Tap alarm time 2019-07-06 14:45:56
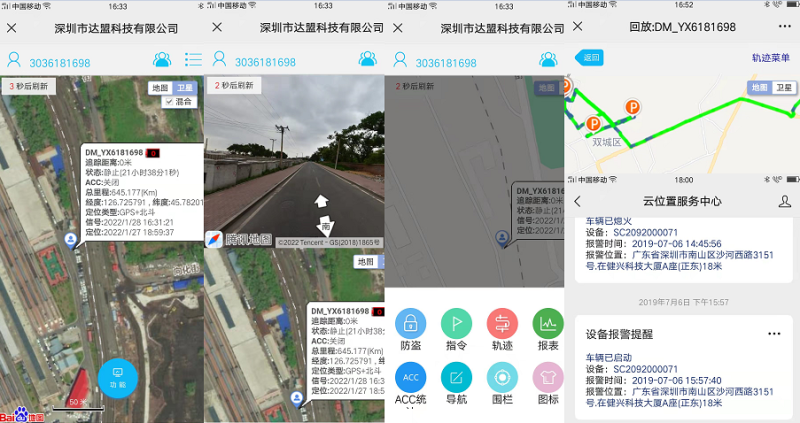The image size is (800, 423). (677, 243)
